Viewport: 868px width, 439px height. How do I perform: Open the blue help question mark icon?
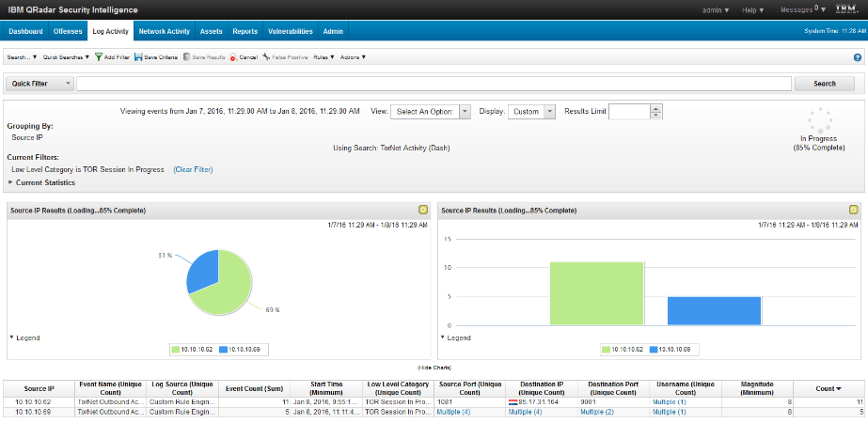857,57
